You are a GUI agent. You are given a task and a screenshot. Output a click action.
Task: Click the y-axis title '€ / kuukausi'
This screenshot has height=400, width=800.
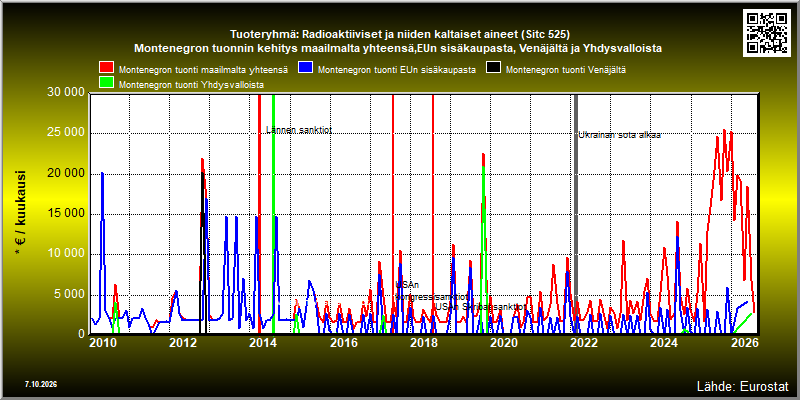pyautogui.click(x=21, y=214)
